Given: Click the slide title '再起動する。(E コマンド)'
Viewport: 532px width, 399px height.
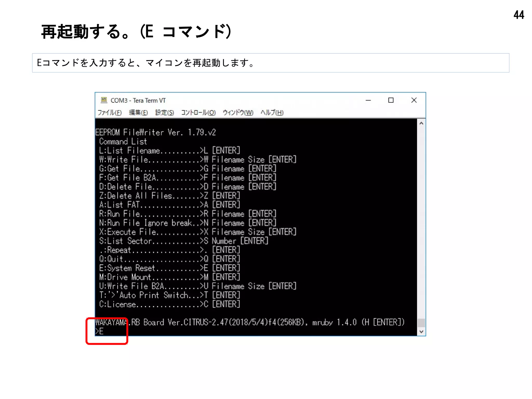Looking at the screenshot, I should tap(136, 32).
